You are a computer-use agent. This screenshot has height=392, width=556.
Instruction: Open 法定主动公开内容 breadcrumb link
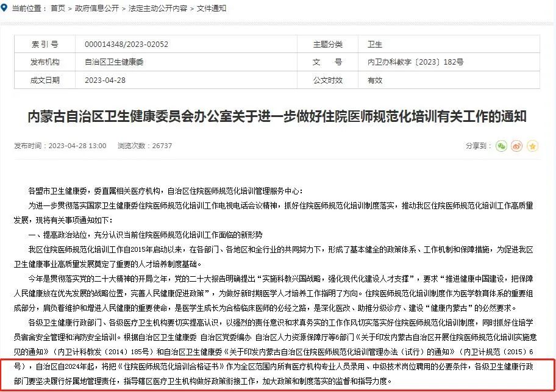pyautogui.click(x=158, y=8)
